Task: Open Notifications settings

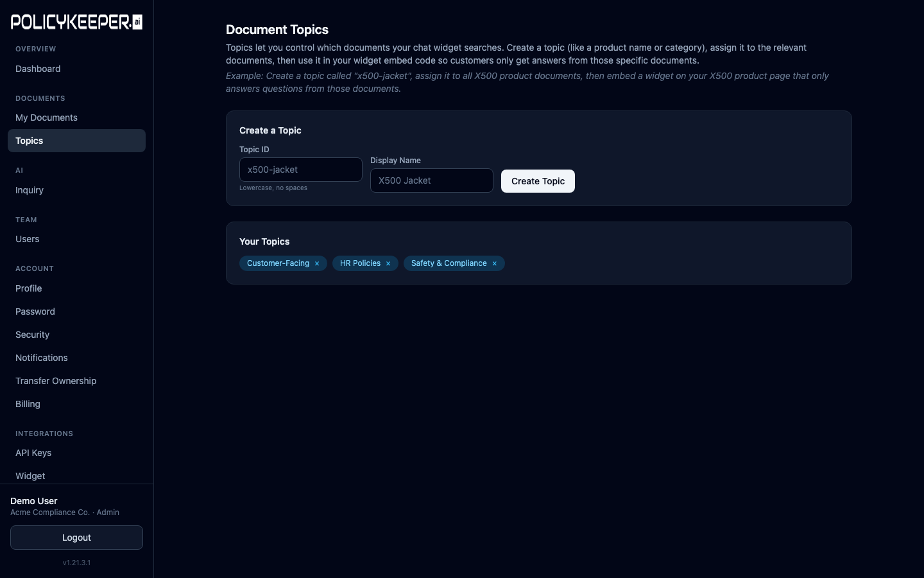Action: point(42,358)
